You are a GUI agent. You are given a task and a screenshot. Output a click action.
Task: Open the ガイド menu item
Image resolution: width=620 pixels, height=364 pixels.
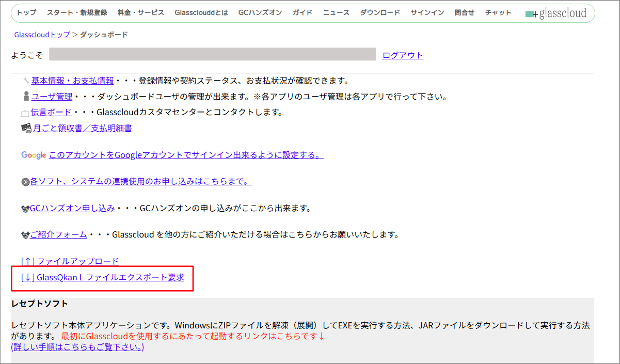pyautogui.click(x=302, y=12)
